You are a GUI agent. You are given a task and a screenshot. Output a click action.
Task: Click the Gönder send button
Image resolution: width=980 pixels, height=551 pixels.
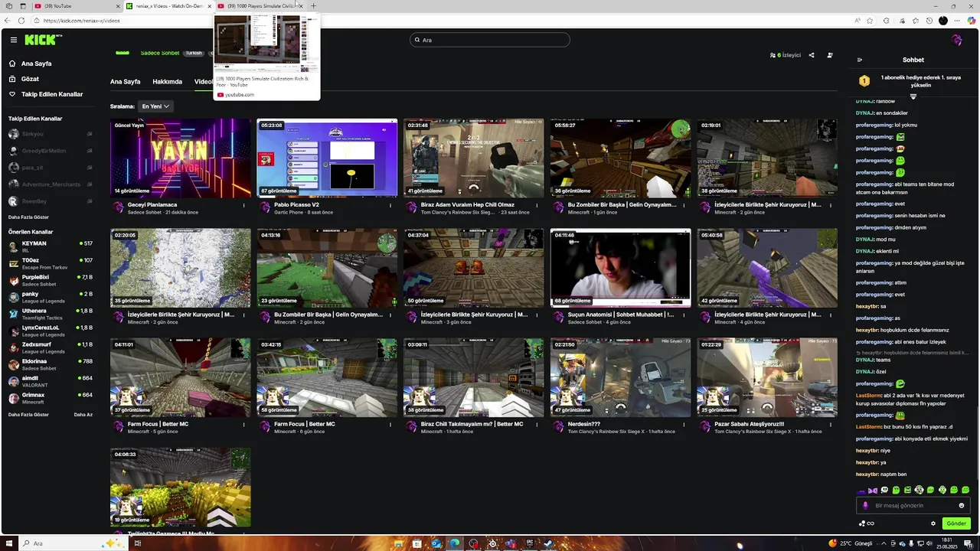pyautogui.click(x=956, y=523)
